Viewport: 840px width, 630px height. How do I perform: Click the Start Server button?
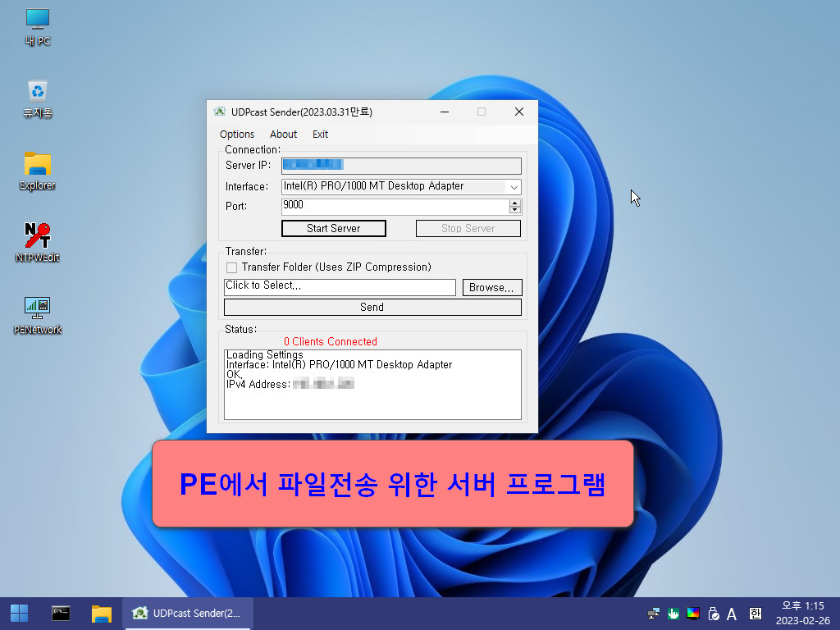click(333, 228)
